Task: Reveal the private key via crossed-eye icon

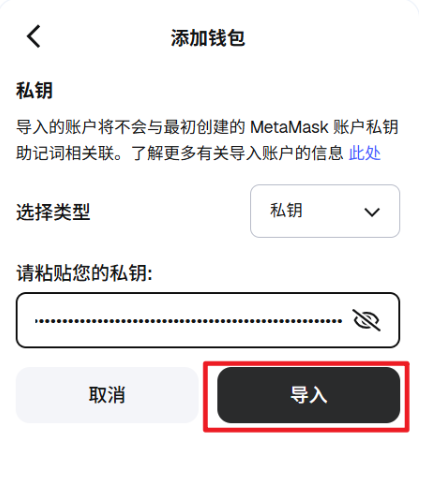Action: tap(366, 320)
